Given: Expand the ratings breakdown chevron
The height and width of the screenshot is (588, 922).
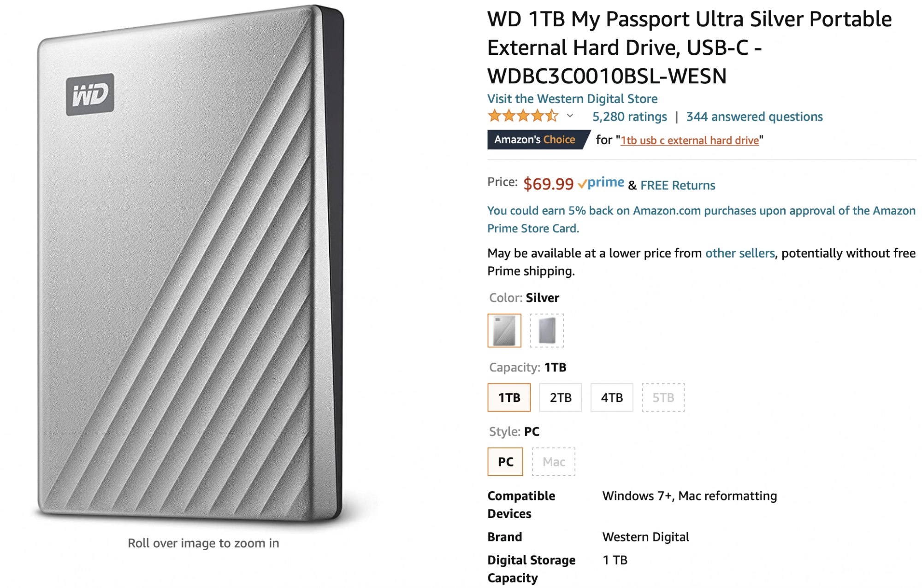Looking at the screenshot, I should point(570,116).
